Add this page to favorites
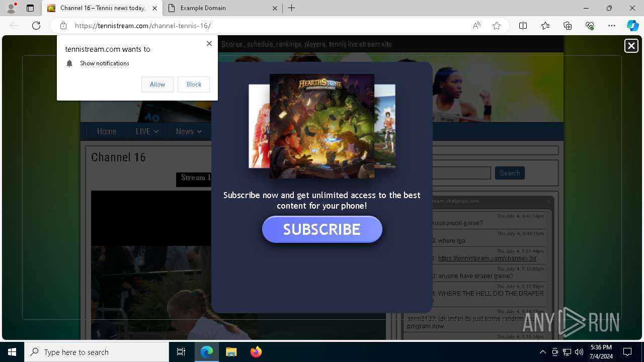The height and width of the screenshot is (362, 644). 497,26
